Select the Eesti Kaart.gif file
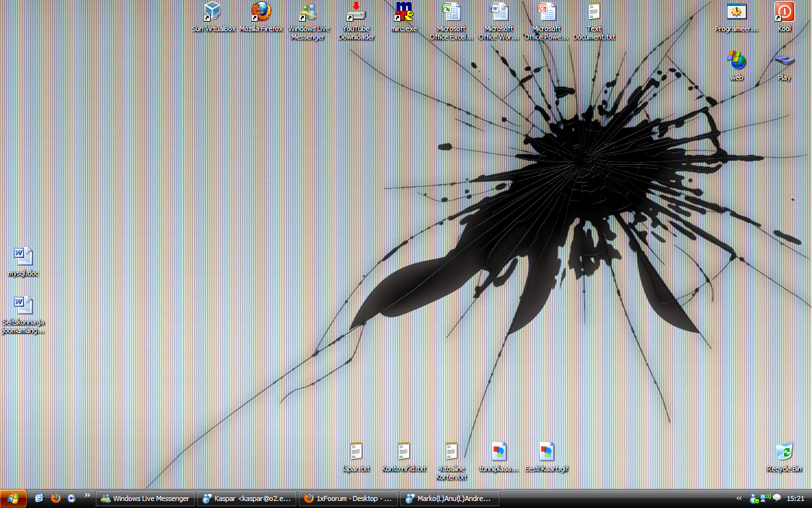Image resolution: width=812 pixels, height=508 pixels. click(546, 453)
